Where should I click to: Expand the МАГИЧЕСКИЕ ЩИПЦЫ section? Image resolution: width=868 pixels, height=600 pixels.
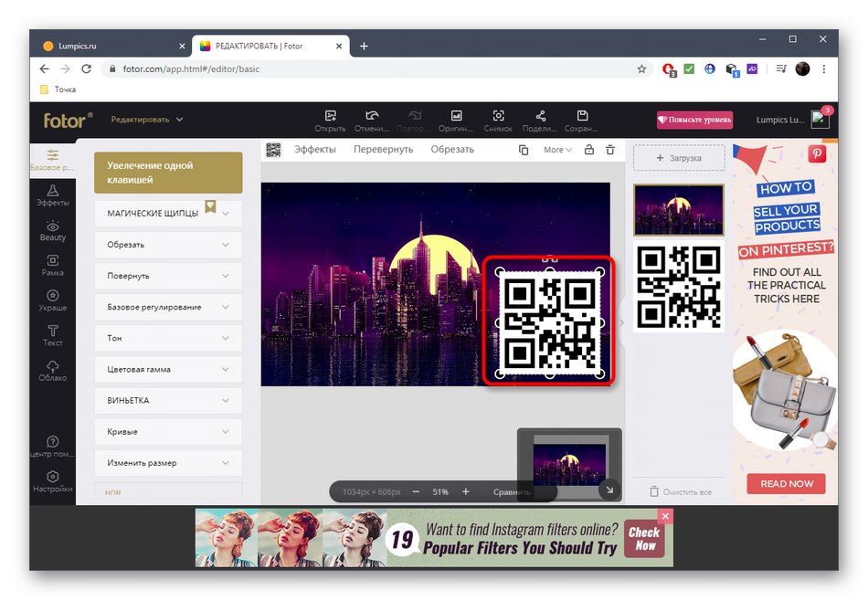168,214
